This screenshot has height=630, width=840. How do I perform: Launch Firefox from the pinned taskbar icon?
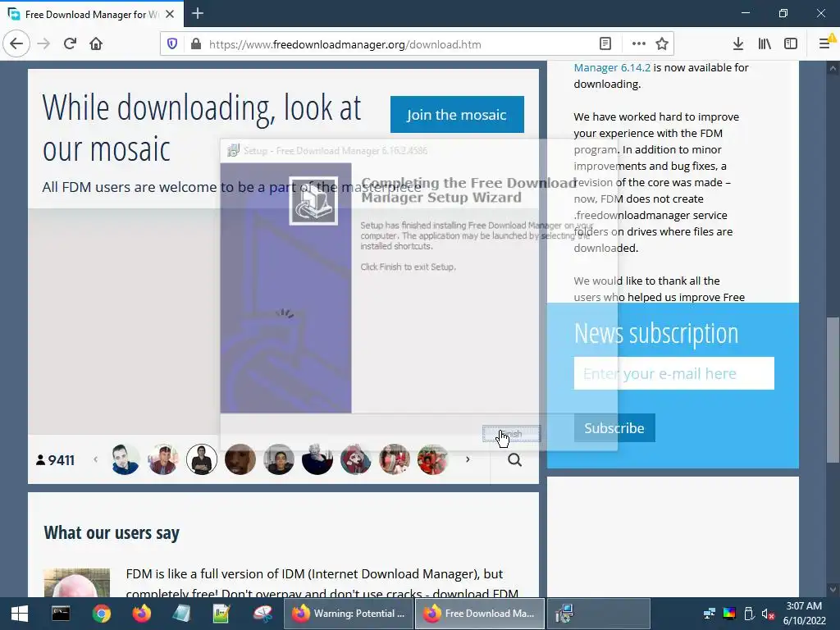click(141, 614)
